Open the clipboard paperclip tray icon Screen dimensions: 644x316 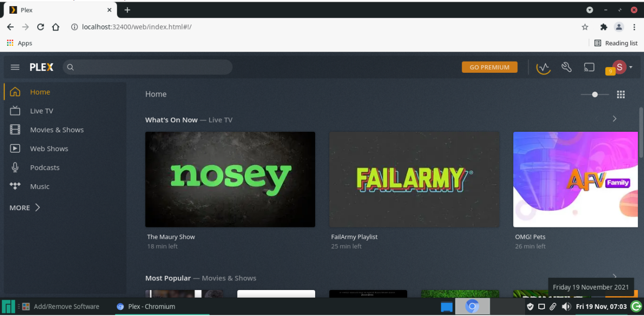pyautogui.click(x=553, y=306)
